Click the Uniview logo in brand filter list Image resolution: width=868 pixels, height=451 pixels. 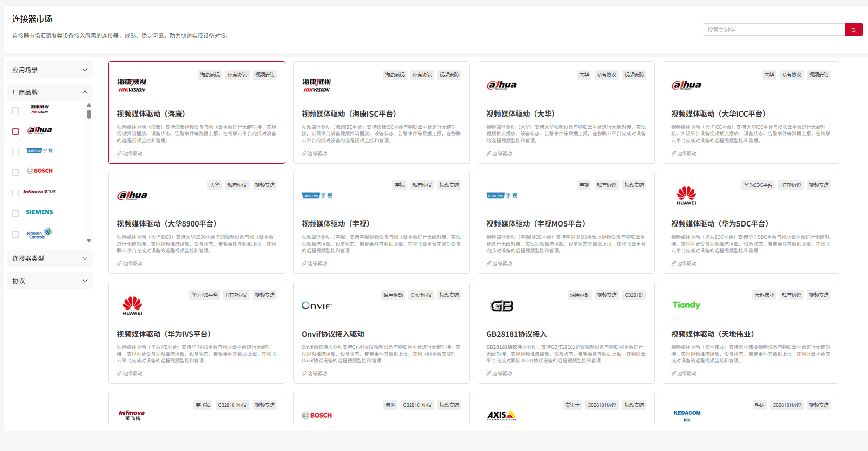(40, 151)
